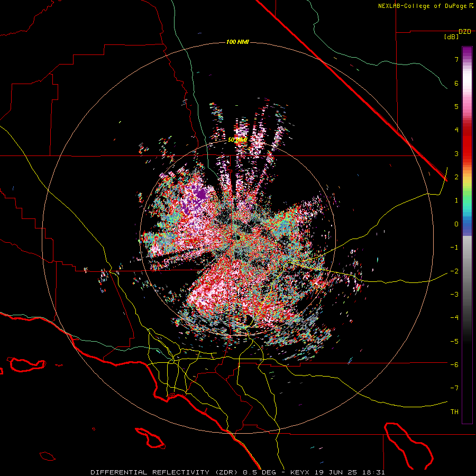Screen dimensions: 476x476
Task: Click the positive 7 scale value
Action: (x=456, y=59)
